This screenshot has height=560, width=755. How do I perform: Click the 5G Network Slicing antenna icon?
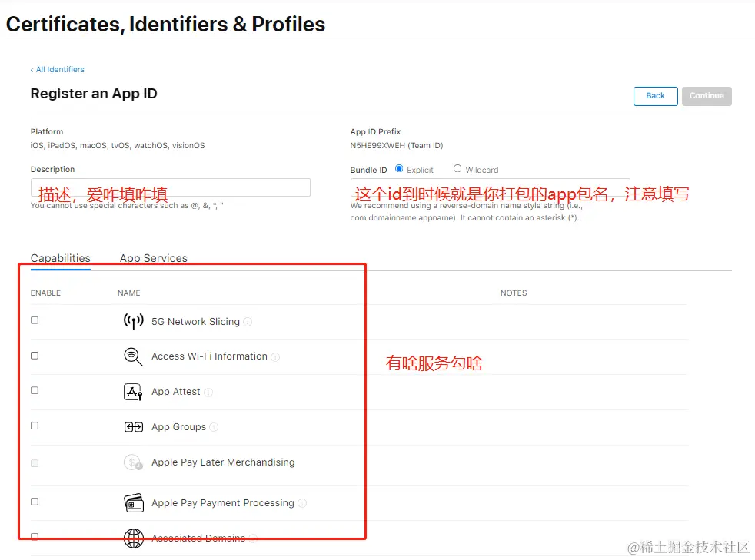133,321
